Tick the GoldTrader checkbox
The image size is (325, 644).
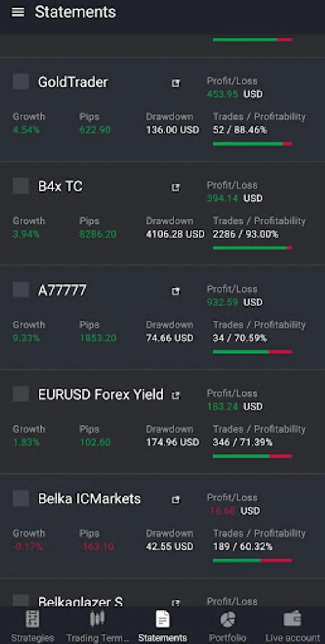coord(21,81)
